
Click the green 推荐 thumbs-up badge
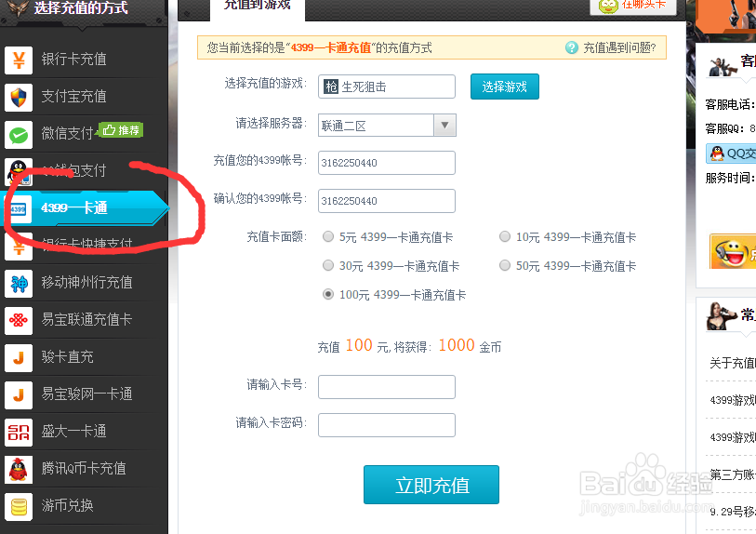pyautogui.click(x=121, y=129)
